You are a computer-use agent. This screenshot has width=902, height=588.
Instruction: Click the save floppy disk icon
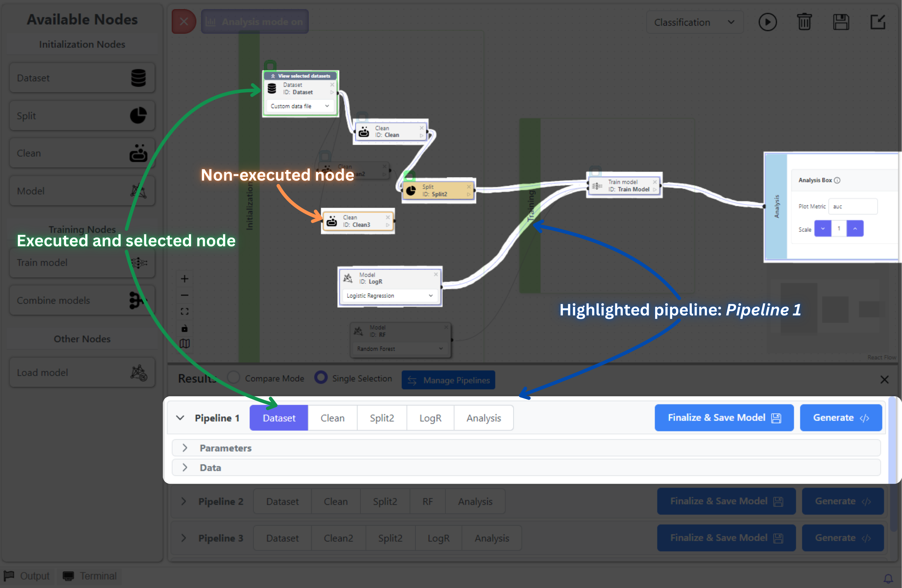coord(841,22)
